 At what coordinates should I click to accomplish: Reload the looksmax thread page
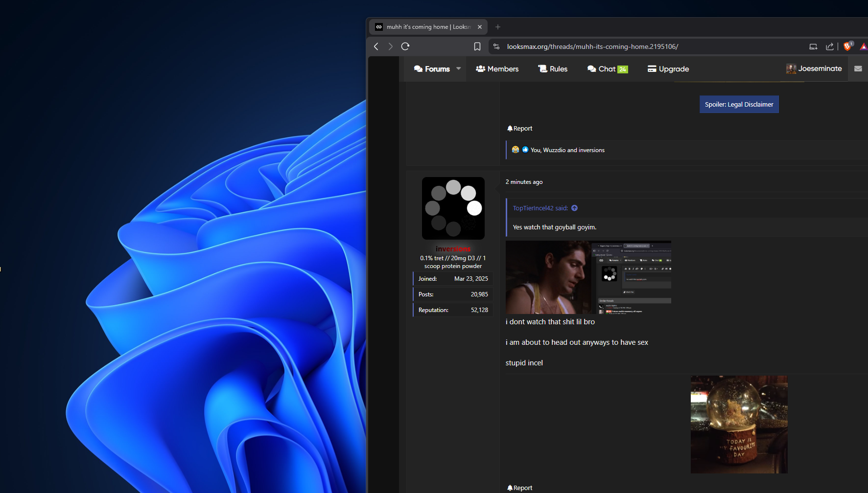point(405,46)
